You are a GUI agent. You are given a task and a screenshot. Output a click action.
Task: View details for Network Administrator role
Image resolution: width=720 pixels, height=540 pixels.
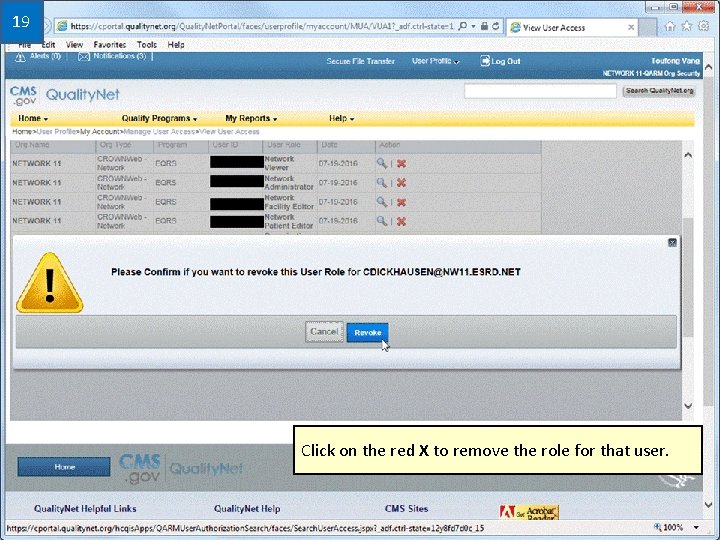[381, 182]
